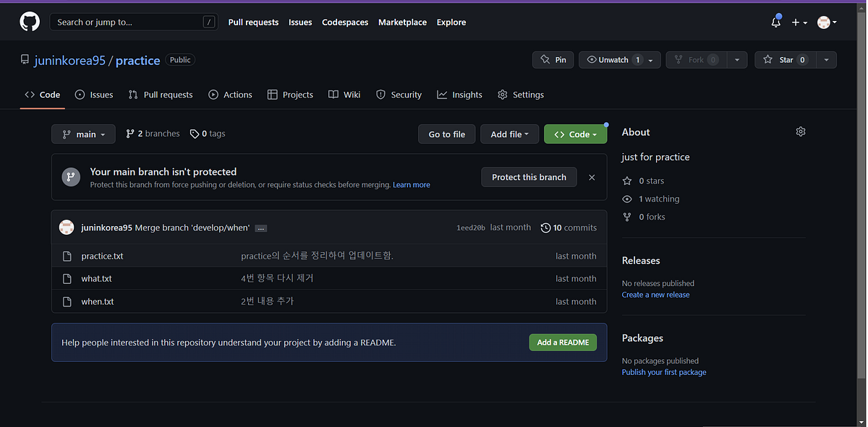
Task: Click the practice.txt file icon
Action: click(67, 256)
